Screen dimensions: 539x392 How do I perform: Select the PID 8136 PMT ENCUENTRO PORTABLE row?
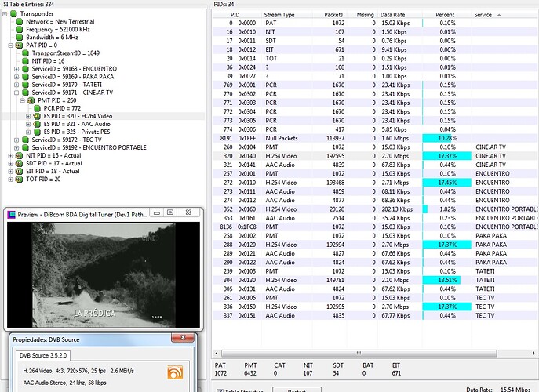coord(375,227)
